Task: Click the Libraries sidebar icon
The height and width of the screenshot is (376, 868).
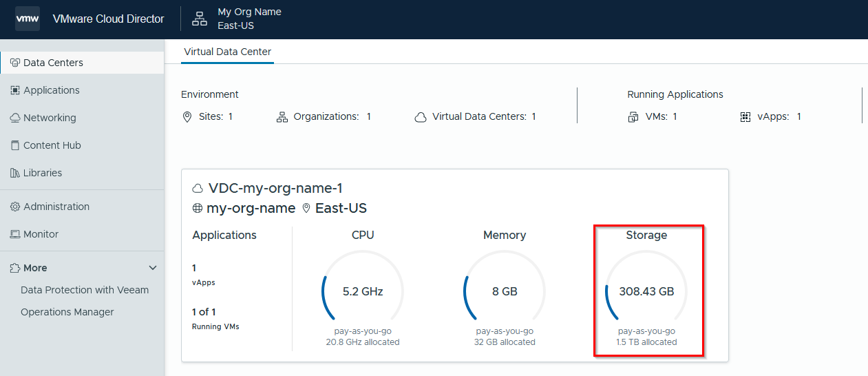Action: tap(15, 173)
